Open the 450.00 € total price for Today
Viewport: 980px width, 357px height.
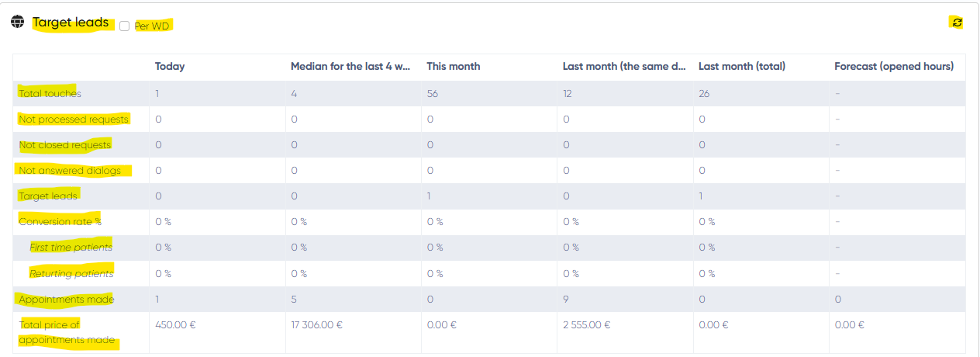(x=176, y=325)
